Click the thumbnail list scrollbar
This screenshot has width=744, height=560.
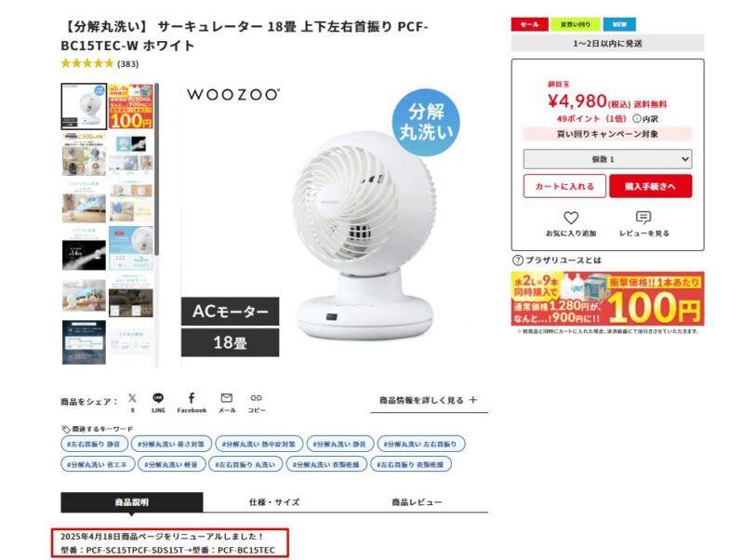(156, 171)
